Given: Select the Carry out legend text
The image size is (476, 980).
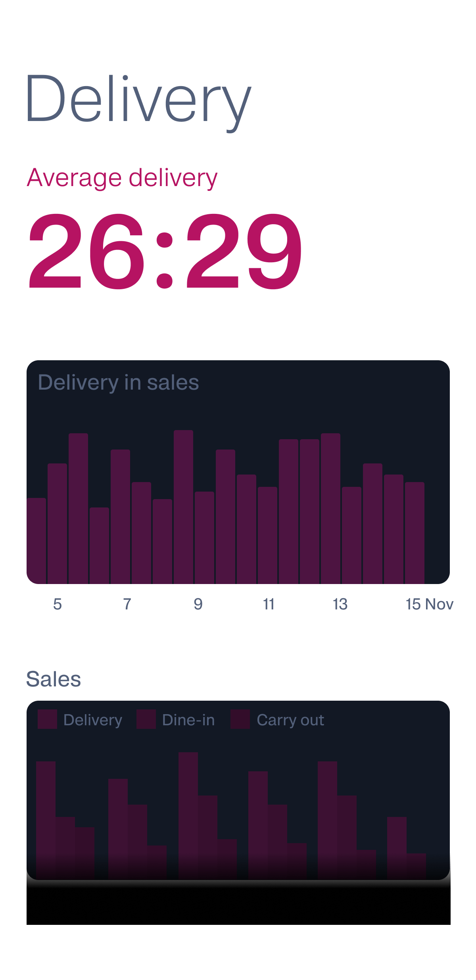Looking at the screenshot, I should click(x=290, y=720).
